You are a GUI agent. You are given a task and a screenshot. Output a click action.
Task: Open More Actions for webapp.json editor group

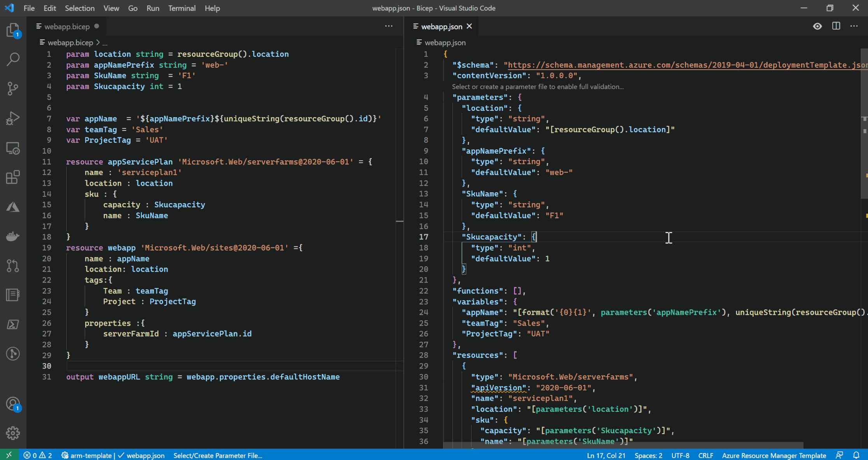[x=854, y=26]
